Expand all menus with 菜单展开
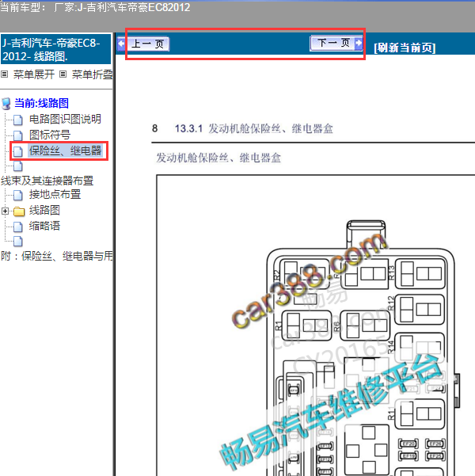The width and height of the screenshot is (475, 476). pos(34,74)
